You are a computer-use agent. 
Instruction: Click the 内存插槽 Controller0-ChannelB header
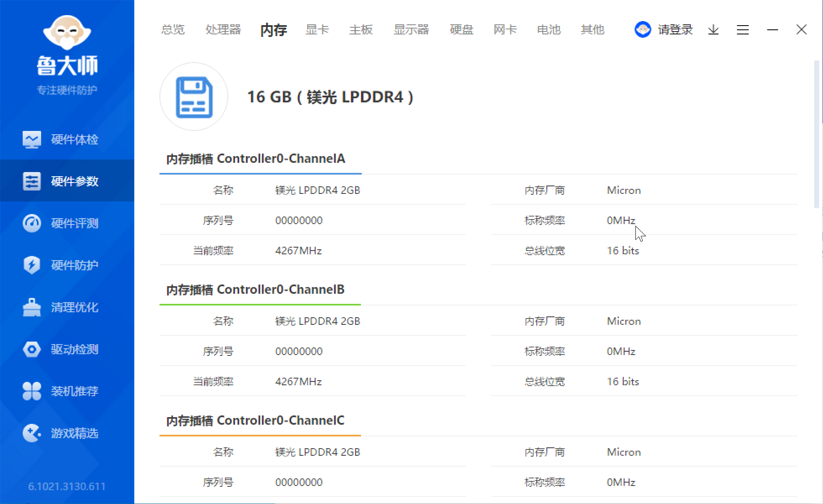pos(255,290)
